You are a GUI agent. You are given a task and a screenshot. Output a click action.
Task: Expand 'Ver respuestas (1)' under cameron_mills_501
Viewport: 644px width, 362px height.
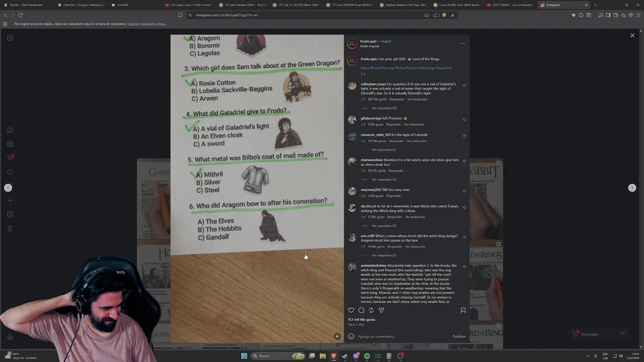point(383,150)
